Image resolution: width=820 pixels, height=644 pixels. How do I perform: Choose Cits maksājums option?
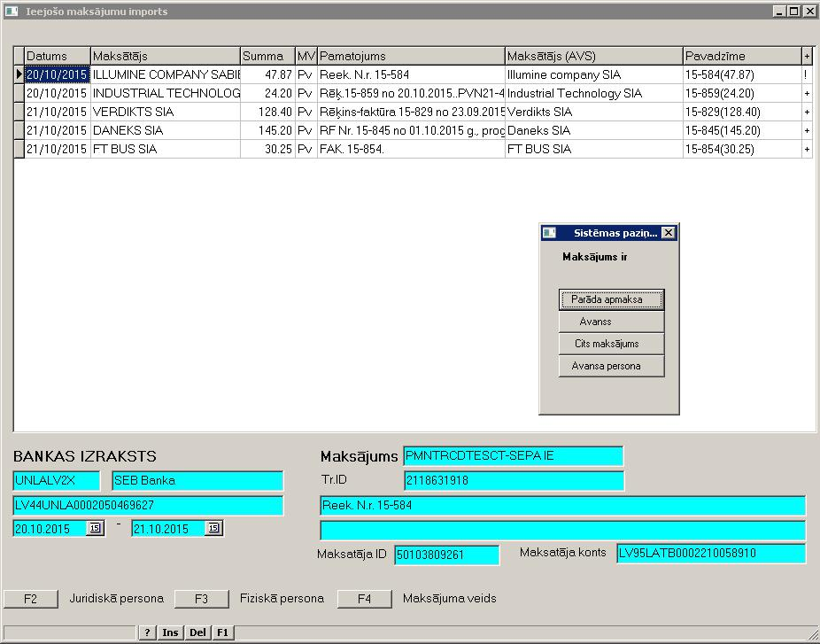611,344
